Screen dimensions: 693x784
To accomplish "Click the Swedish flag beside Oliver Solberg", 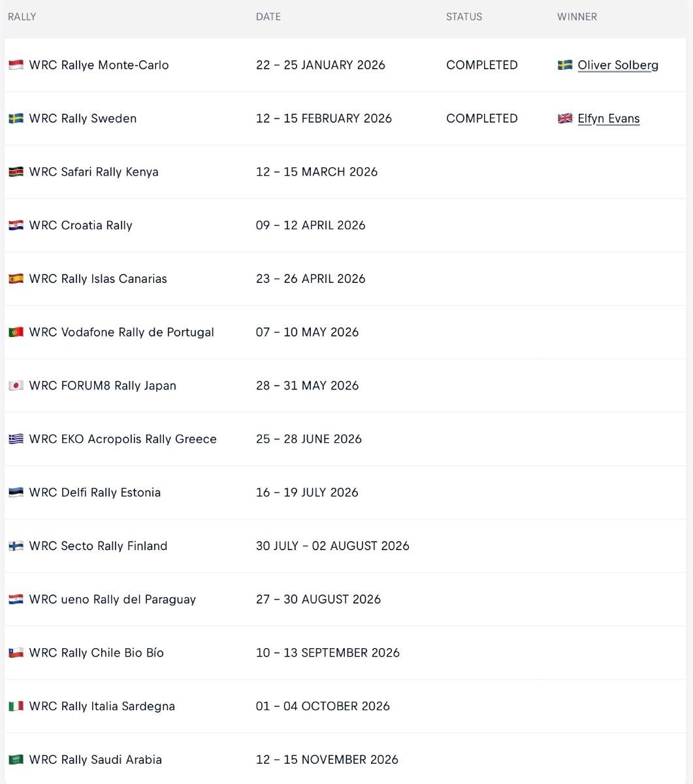I will [565, 65].
